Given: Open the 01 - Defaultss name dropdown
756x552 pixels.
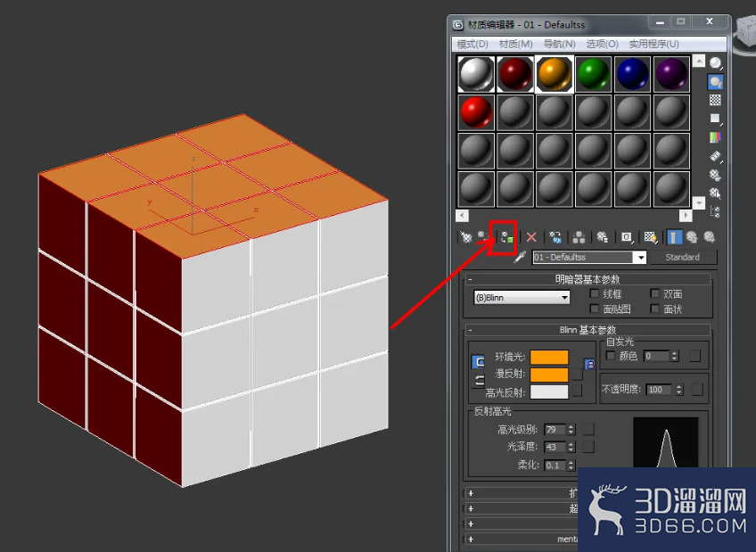Looking at the screenshot, I should coord(641,258).
